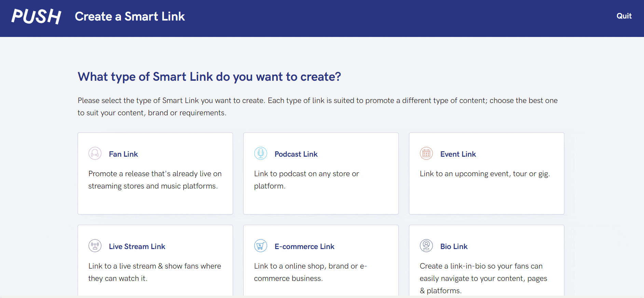This screenshot has height=298, width=644.
Task: Select the Fan Link title
Action: pos(123,154)
